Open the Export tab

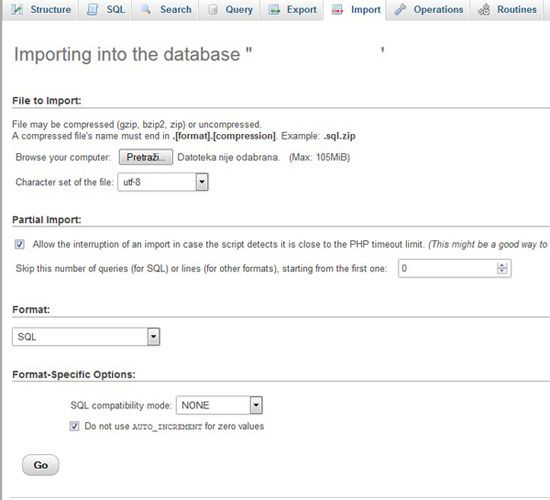pos(292,9)
